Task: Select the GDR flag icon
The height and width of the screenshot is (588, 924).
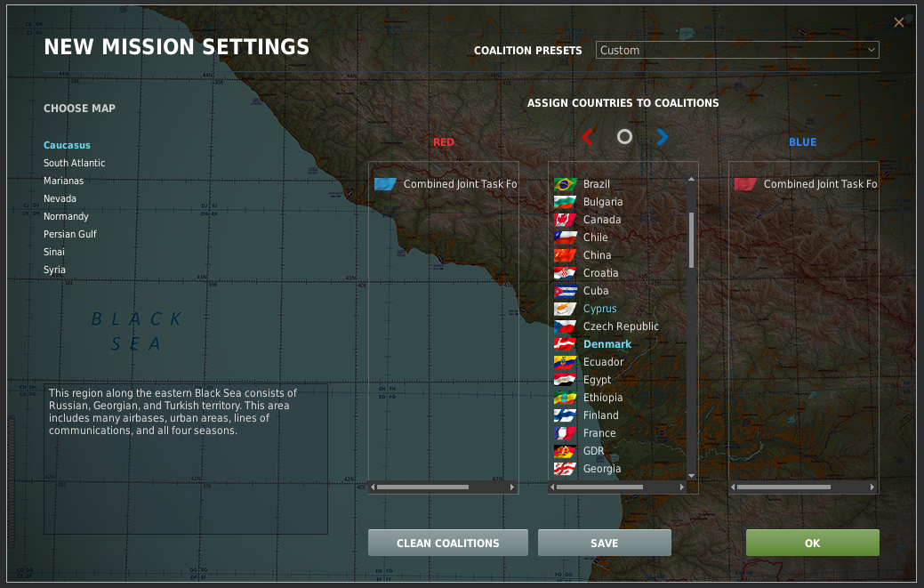Action: pyautogui.click(x=565, y=451)
